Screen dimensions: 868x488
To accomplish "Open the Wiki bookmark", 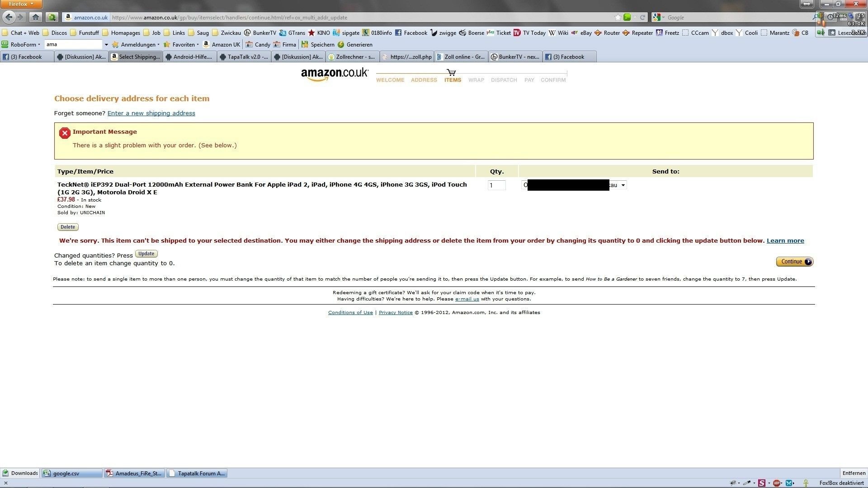I will click(558, 33).
